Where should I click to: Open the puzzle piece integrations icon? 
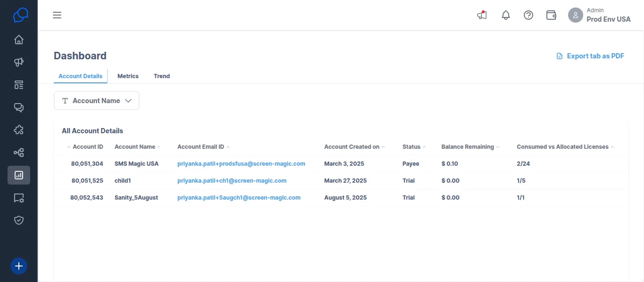click(19, 130)
